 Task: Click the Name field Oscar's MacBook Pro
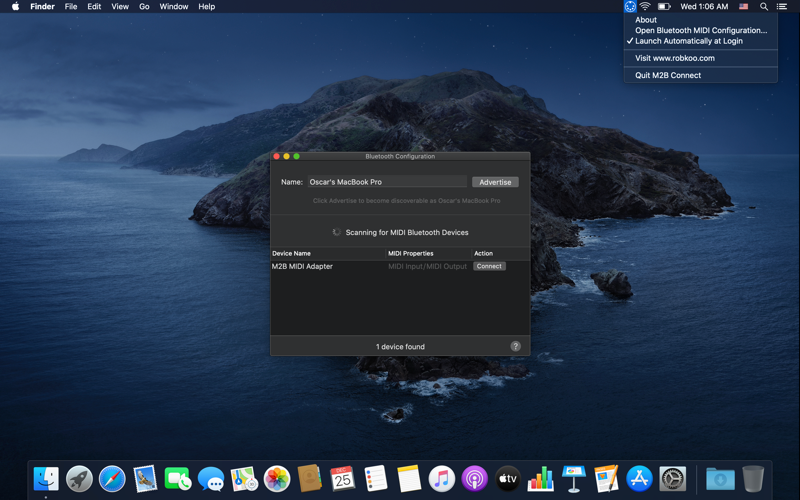tap(386, 182)
